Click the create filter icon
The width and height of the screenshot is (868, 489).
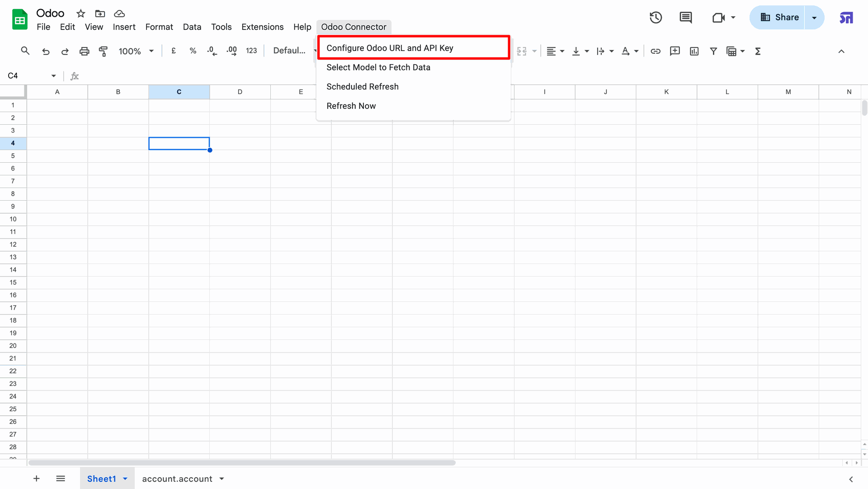pyautogui.click(x=713, y=51)
